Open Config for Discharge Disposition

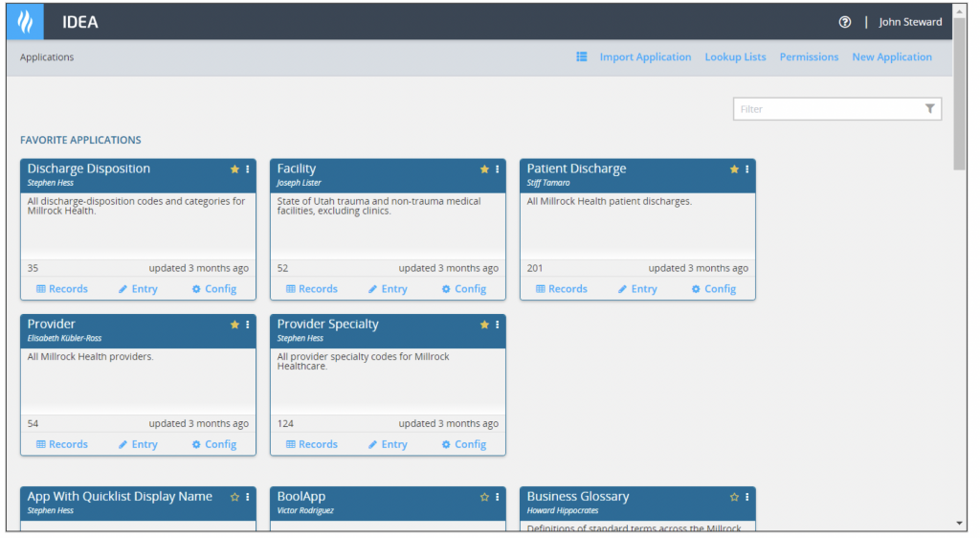213,289
